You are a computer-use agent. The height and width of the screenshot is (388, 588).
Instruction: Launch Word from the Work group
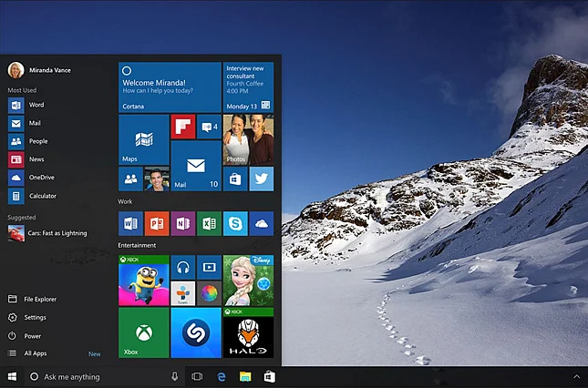click(130, 223)
